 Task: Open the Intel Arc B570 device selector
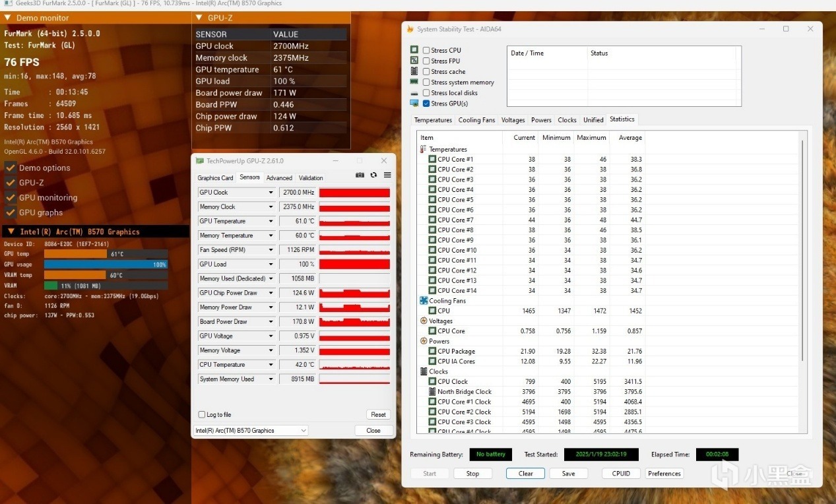251,430
